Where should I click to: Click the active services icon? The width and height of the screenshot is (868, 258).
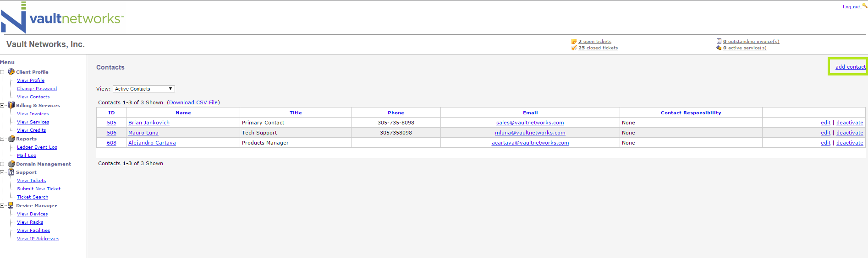[x=719, y=48]
